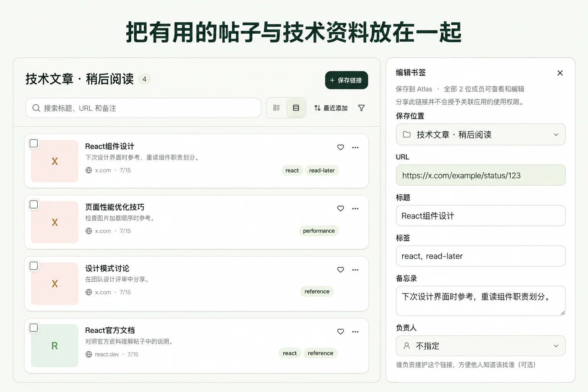Filter by the performance tag
This screenshot has height=392, width=588.
(x=319, y=231)
